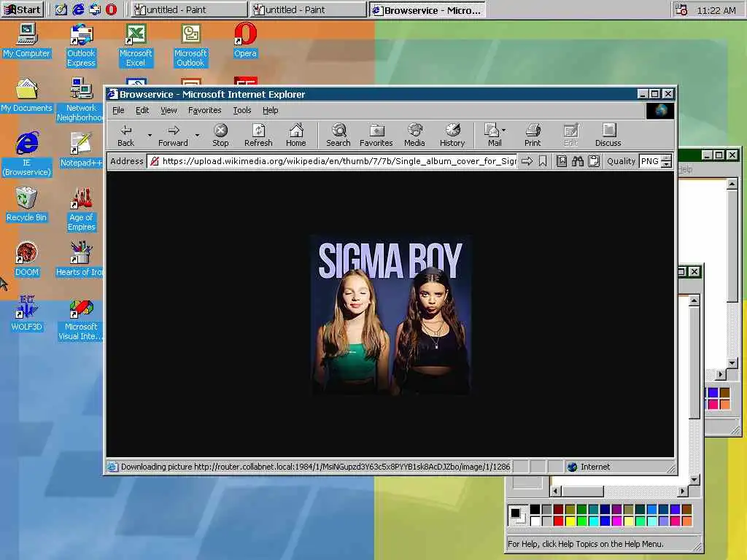The height and width of the screenshot is (560, 747).
Task: Open the View menu
Action: pyautogui.click(x=169, y=111)
